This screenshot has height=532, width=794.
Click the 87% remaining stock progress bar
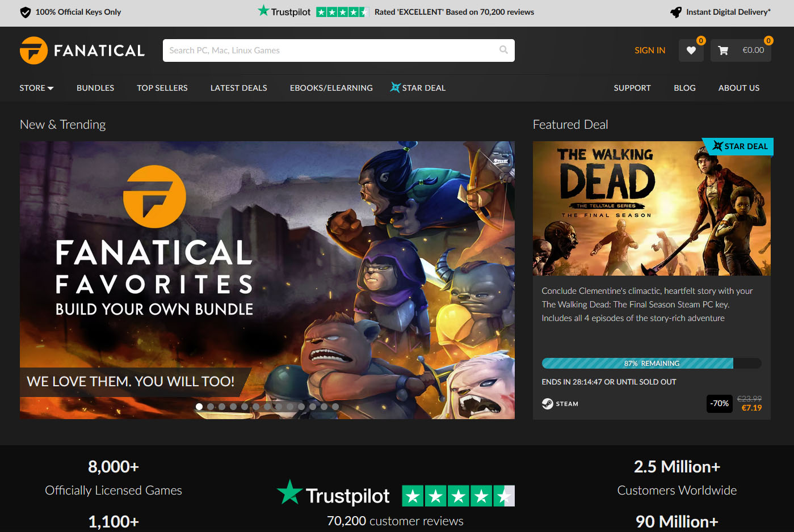coord(652,364)
